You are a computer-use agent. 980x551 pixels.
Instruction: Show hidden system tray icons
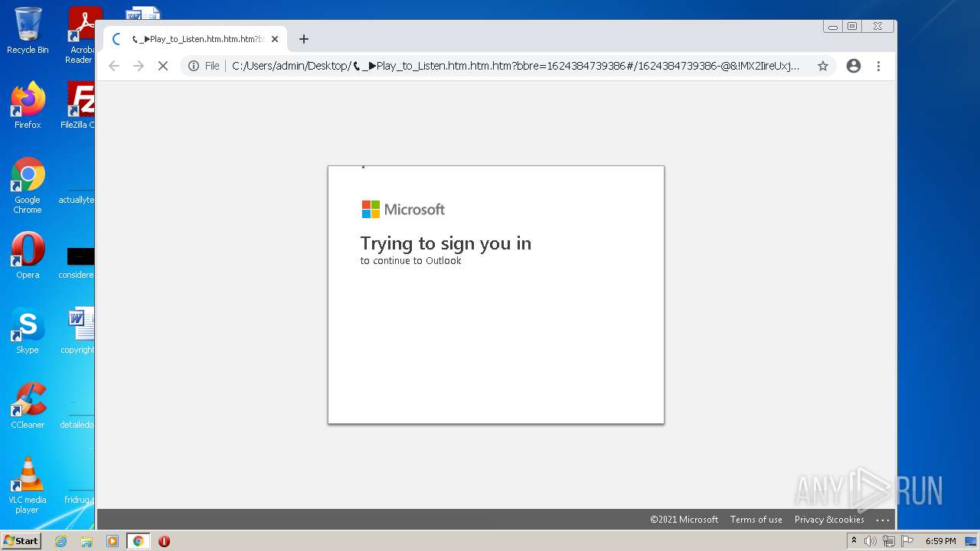[854, 541]
